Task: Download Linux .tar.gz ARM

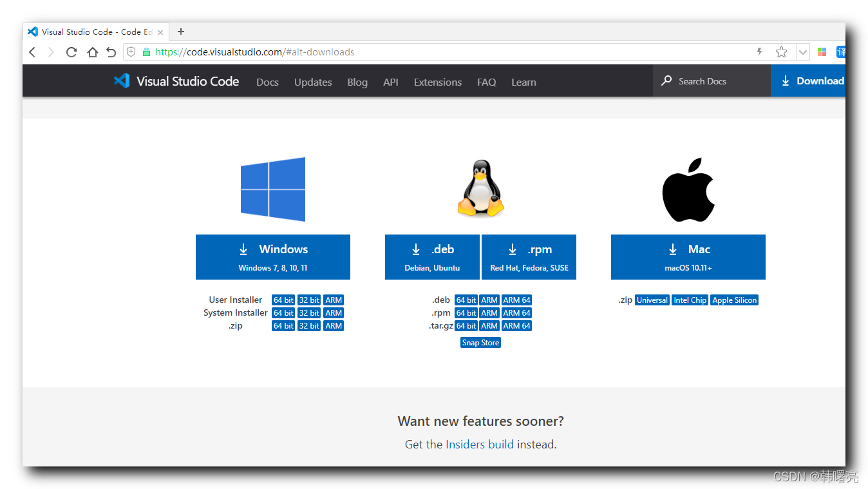Action: [x=489, y=326]
